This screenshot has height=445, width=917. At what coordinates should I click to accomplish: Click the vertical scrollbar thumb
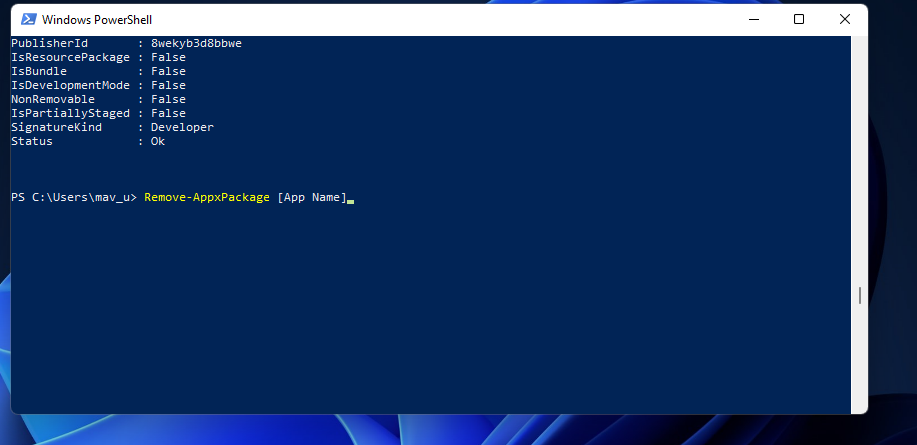(x=860, y=295)
